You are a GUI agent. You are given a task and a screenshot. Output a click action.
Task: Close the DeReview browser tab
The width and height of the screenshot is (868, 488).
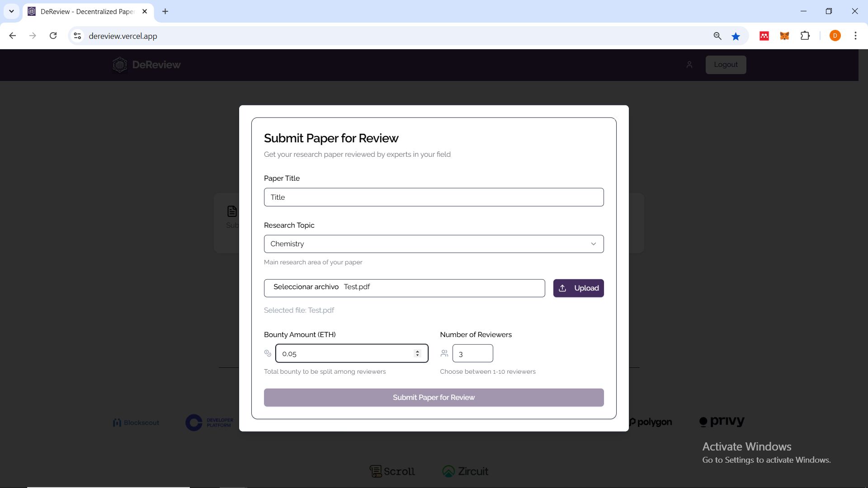tap(145, 11)
